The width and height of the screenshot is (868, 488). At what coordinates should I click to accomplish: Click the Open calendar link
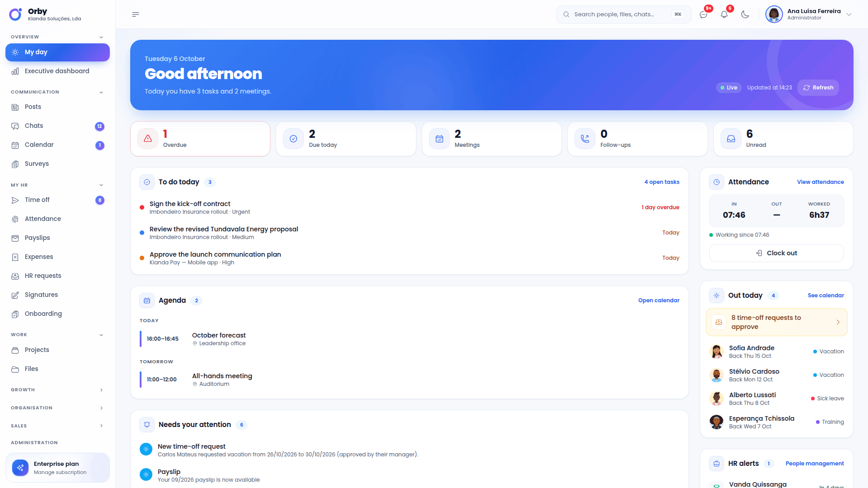(659, 300)
